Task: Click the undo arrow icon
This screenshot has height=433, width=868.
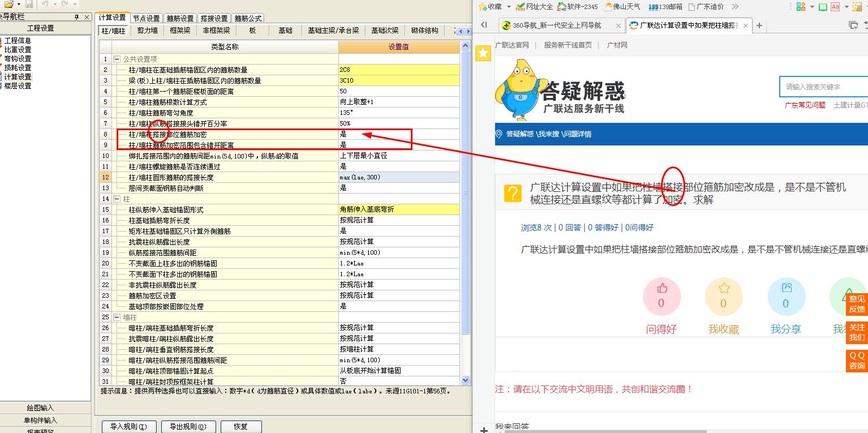Action: (x=45, y=4)
